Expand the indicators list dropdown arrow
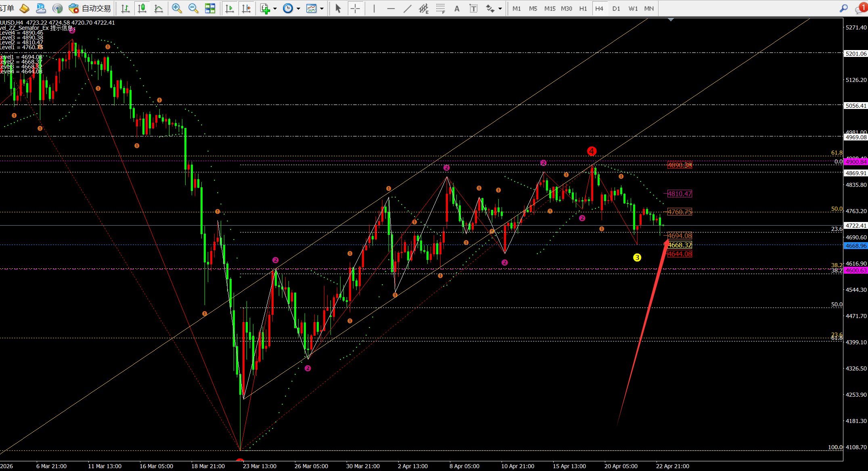 point(275,8)
